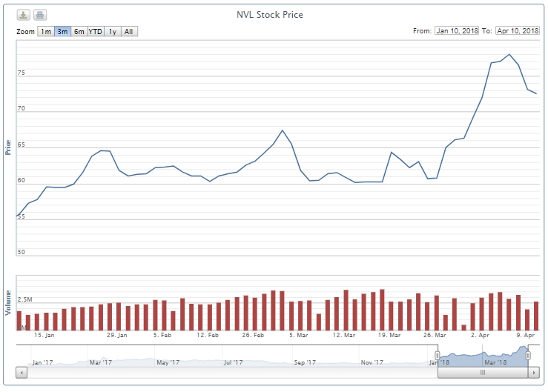548x392 pixels.
Task: Click the price peak near 5. Mar
Action: tap(283, 130)
